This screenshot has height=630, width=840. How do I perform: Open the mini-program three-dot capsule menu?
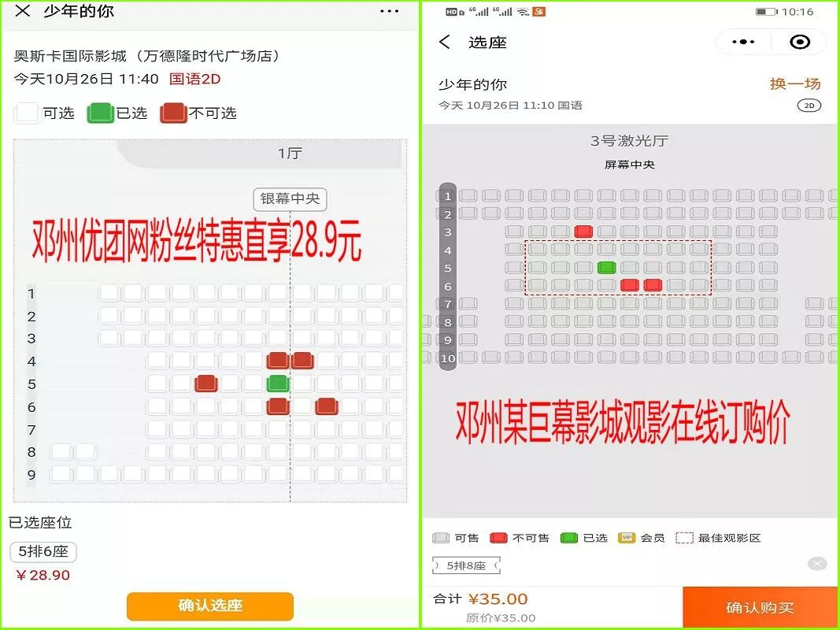(x=743, y=42)
